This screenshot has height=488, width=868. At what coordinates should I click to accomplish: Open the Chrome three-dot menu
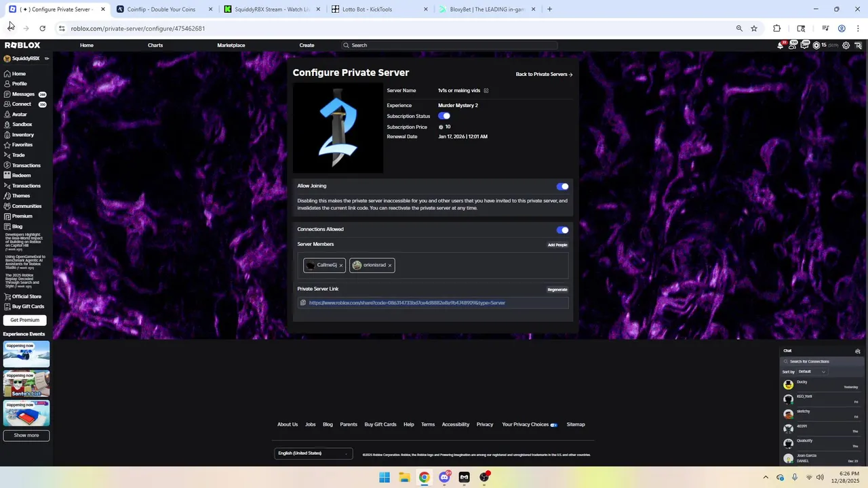pyautogui.click(x=858, y=28)
